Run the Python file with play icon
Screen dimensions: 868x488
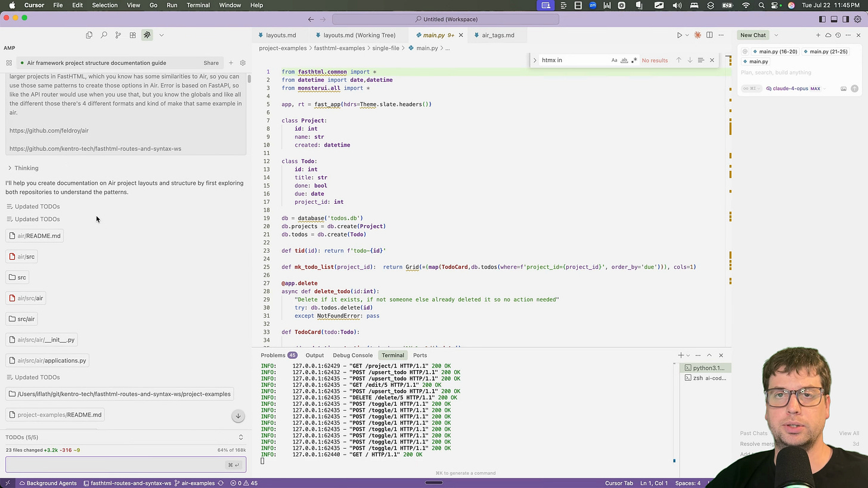click(x=679, y=35)
